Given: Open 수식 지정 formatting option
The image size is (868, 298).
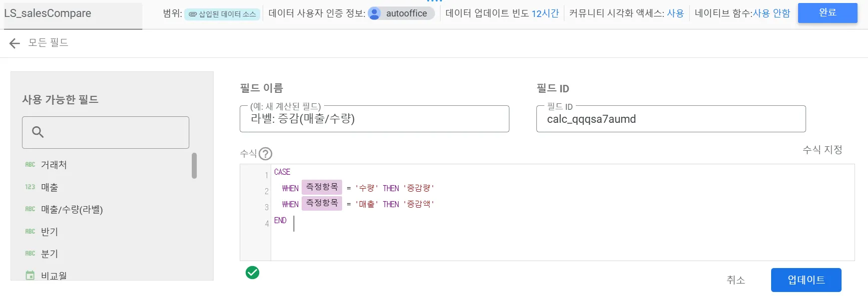Looking at the screenshot, I should click(822, 150).
